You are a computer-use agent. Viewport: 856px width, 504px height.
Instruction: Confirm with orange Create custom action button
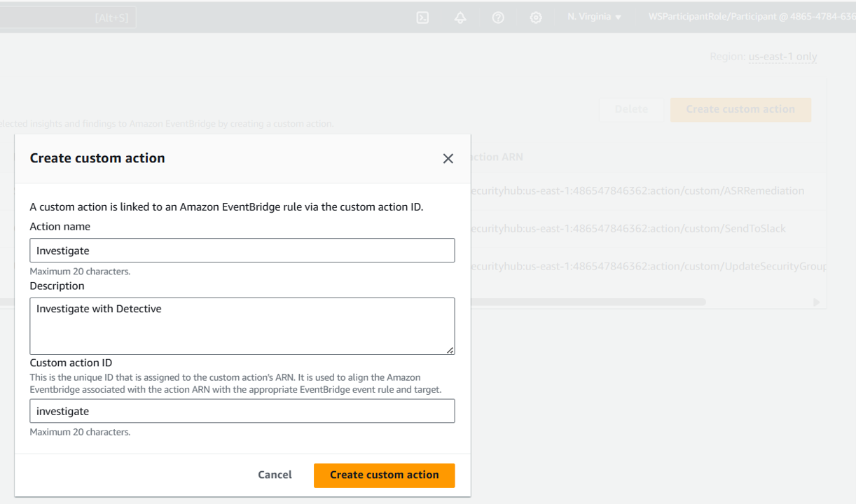pos(385,475)
